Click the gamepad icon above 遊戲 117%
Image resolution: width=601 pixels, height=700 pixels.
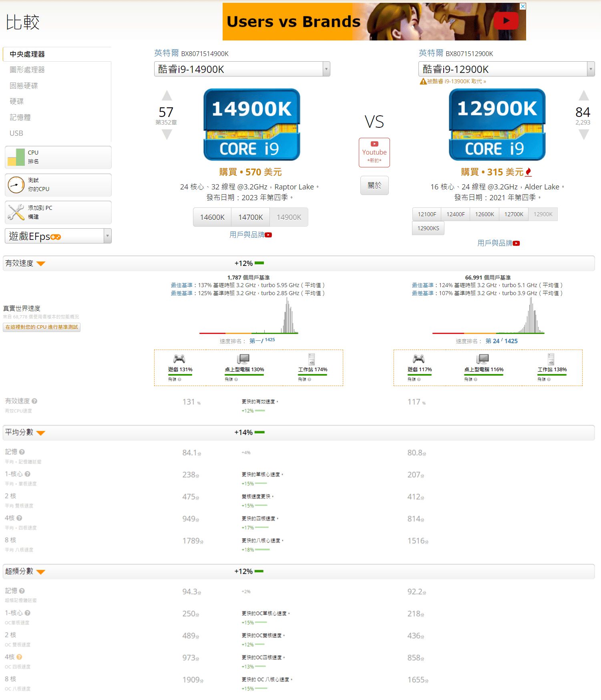point(418,359)
